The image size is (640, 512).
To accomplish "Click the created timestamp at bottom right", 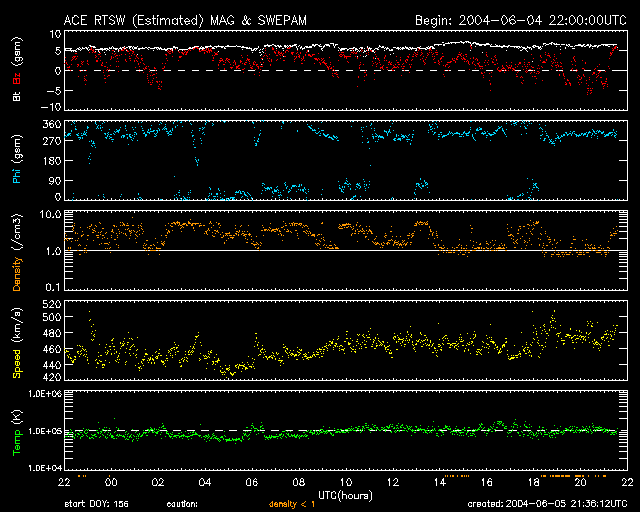I will (x=546, y=505).
